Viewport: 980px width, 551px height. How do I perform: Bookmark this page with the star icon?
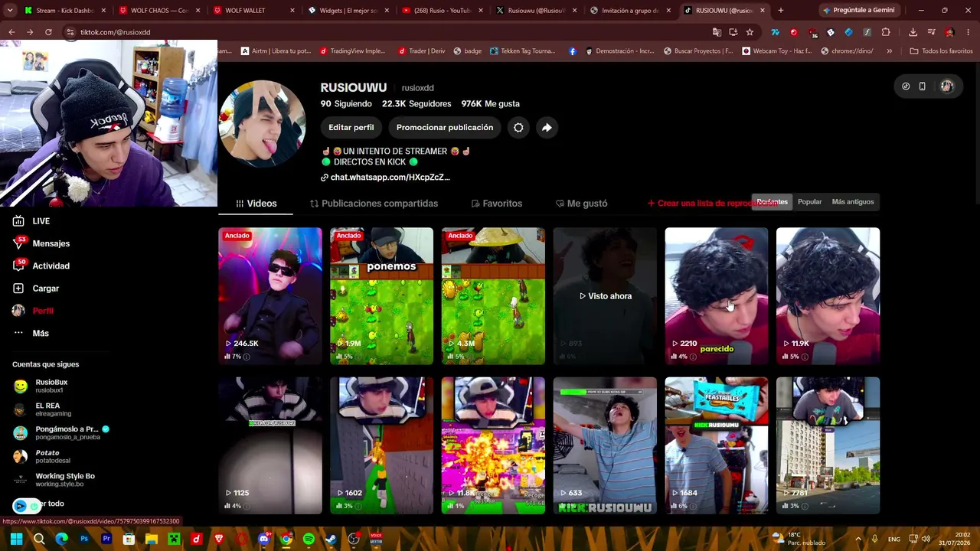[x=750, y=32]
